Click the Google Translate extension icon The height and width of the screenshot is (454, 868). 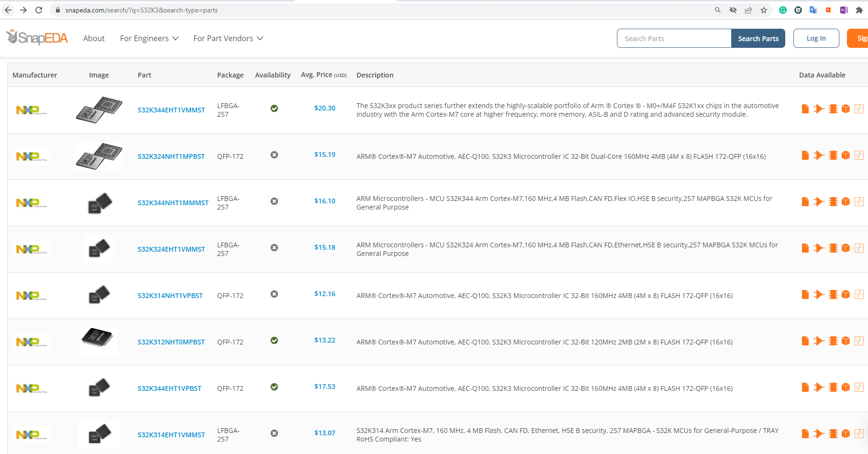(x=813, y=10)
